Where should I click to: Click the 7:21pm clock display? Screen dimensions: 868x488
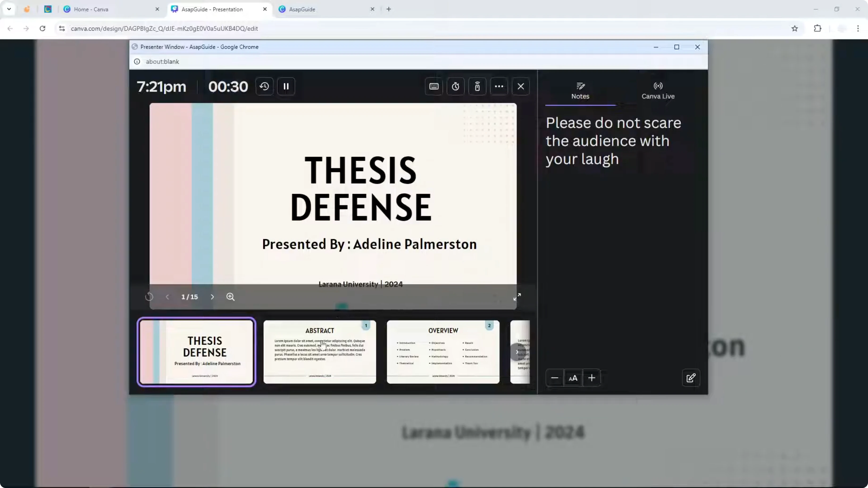tap(161, 87)
